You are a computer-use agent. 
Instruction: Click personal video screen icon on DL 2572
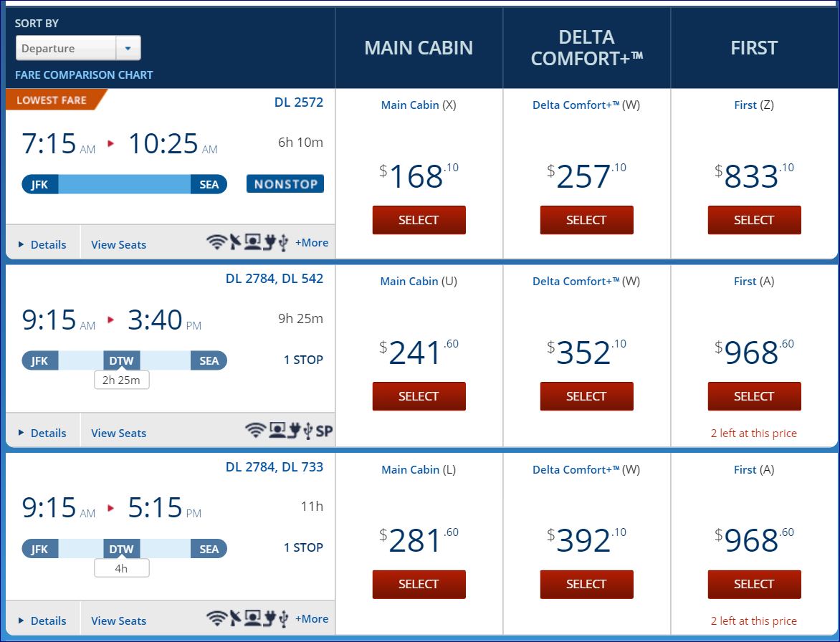click(x=252, y=243)
